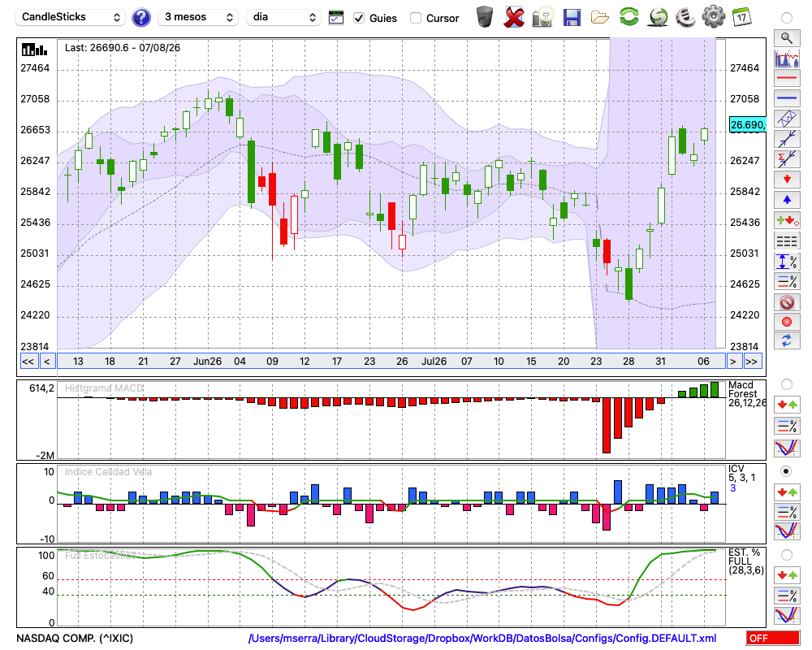Open the dia interval dropdown
The width and height of the screenshot is (812, 650).
[x=283, y=17]
